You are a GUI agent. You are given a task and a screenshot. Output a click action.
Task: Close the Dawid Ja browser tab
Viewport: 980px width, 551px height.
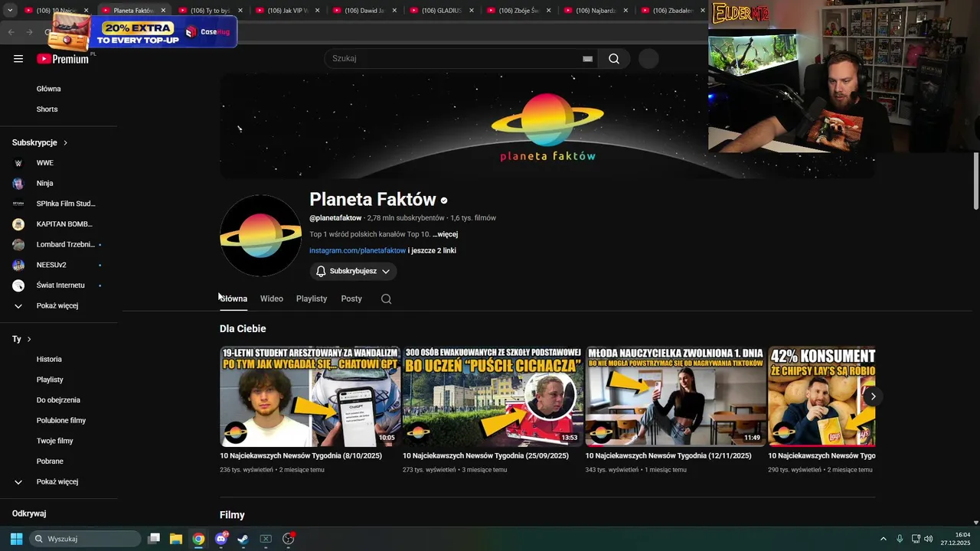pos(394,11)
